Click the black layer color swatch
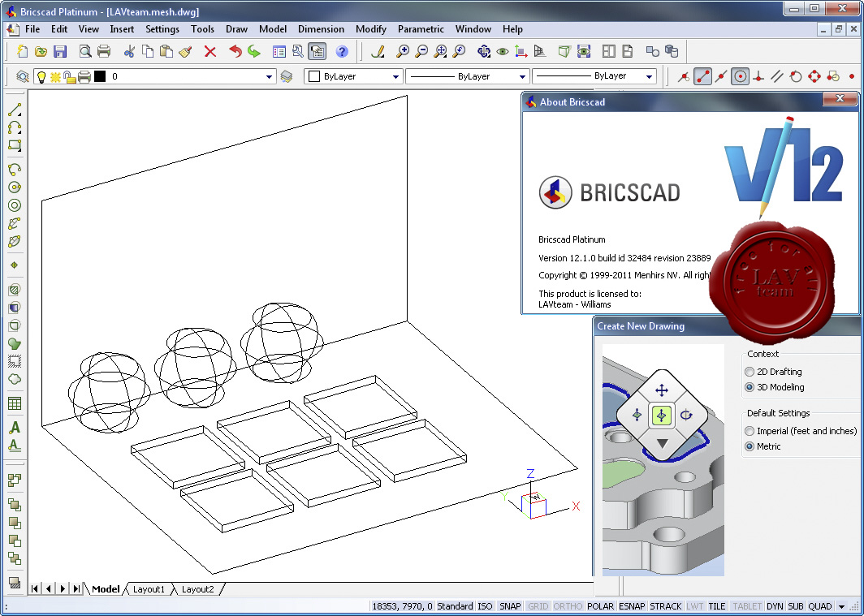 (x=100, y=76)
